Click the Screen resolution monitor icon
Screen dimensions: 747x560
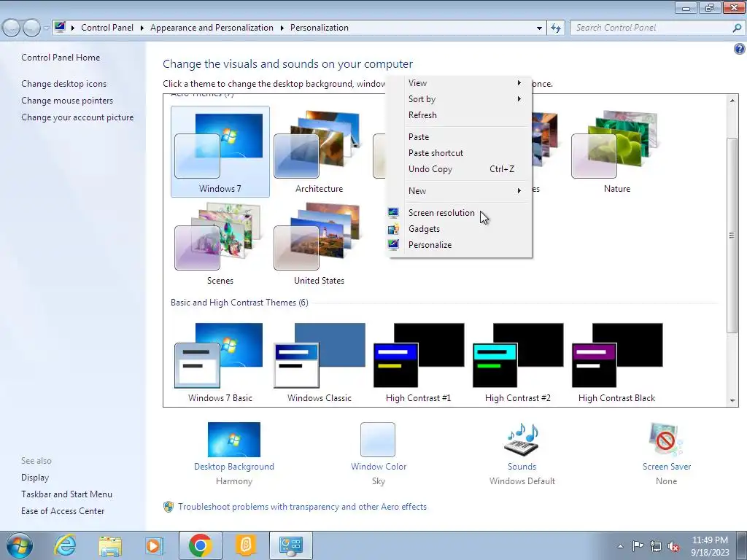393,213
